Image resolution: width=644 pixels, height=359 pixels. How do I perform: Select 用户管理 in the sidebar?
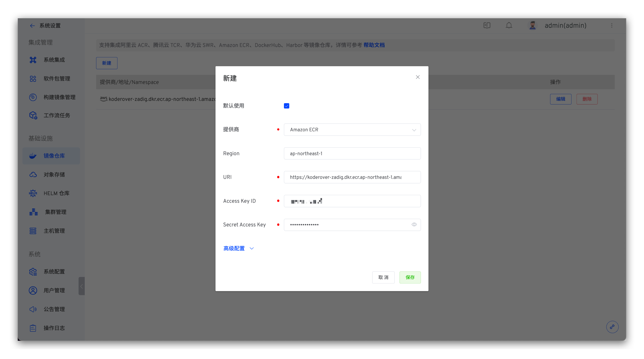(x=54, y=290)
